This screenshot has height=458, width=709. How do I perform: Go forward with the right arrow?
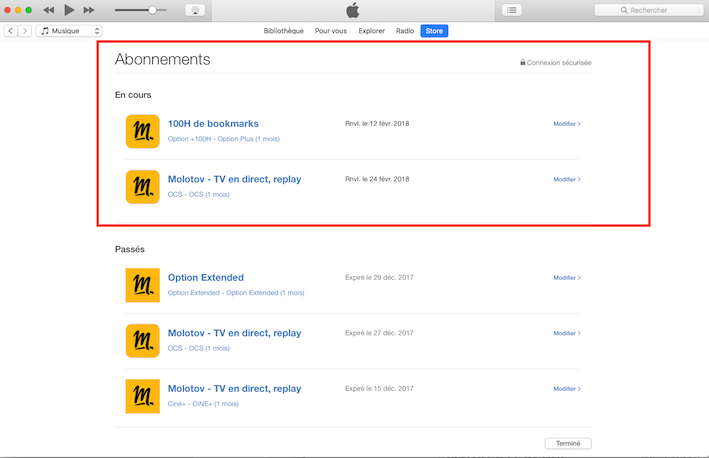pyautogui.click(x=25, y=31)
